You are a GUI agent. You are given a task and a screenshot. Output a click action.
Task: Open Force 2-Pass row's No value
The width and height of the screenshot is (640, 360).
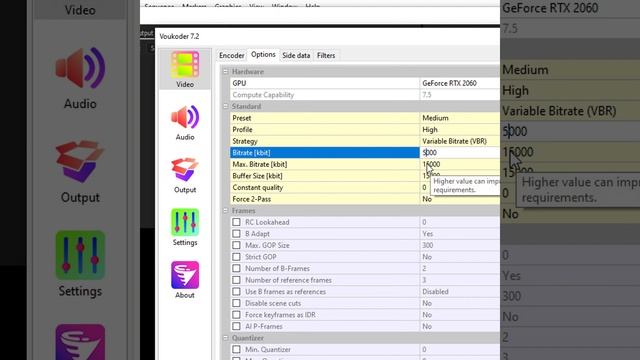coord(460,199)
